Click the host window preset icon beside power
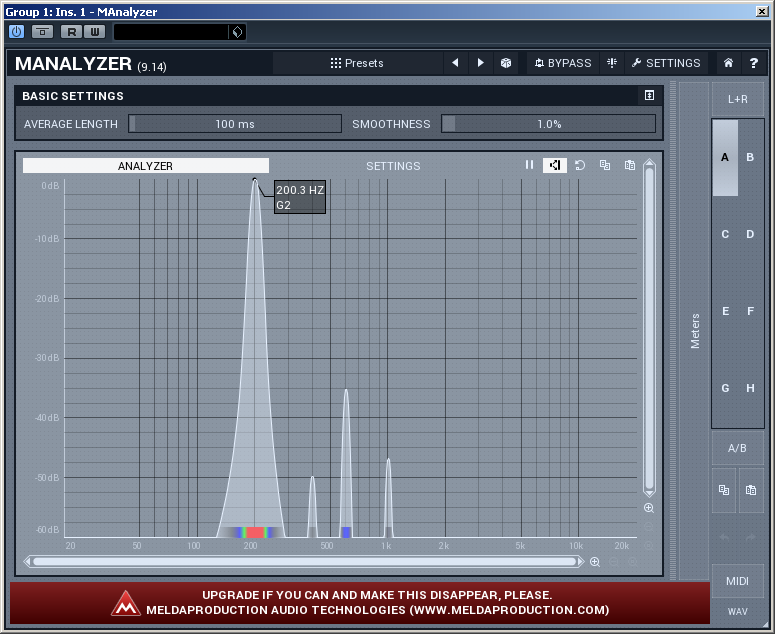 click(x=43, y=32)
